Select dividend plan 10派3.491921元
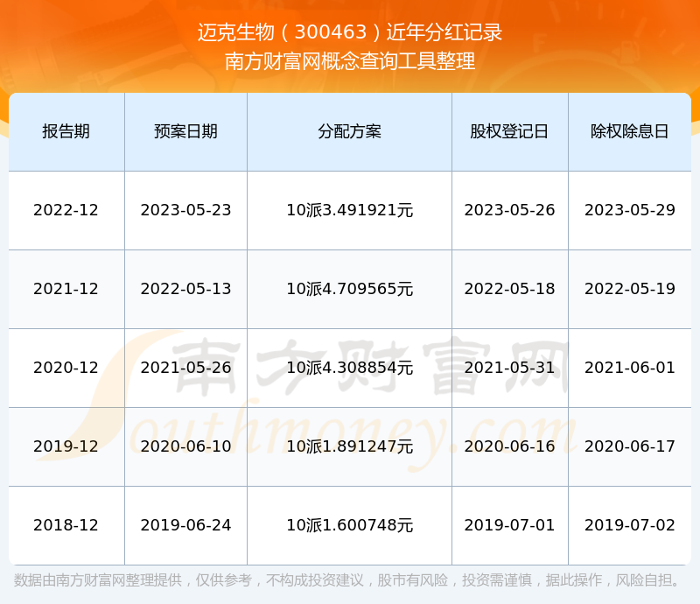 [x=349, y=210]
